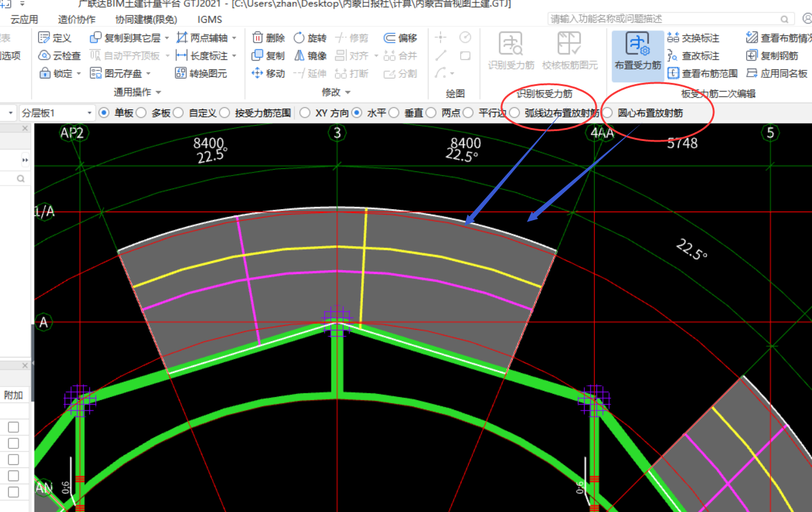Select 按受力筋范围 radio option

click(x=224, y=113)
